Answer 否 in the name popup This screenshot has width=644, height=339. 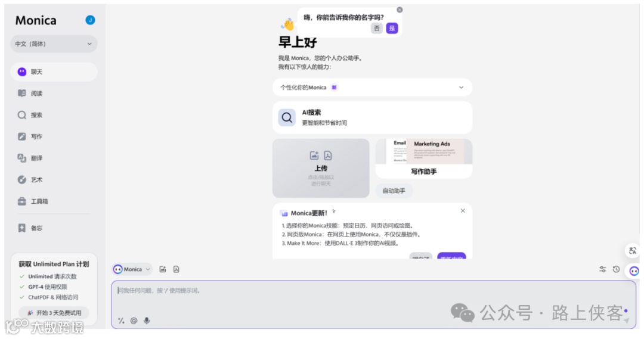click(377, 29)
